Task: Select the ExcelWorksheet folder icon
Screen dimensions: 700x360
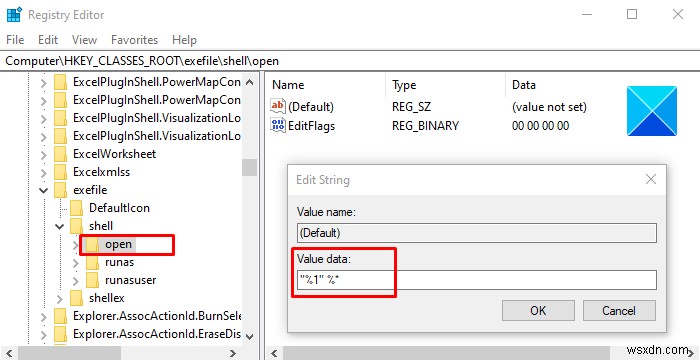Action: [60, 154]
